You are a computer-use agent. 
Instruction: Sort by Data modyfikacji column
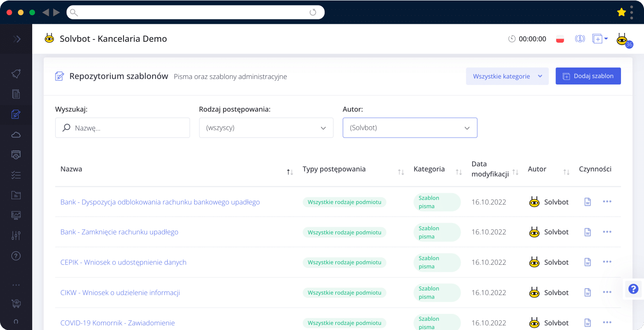[515, 172]
